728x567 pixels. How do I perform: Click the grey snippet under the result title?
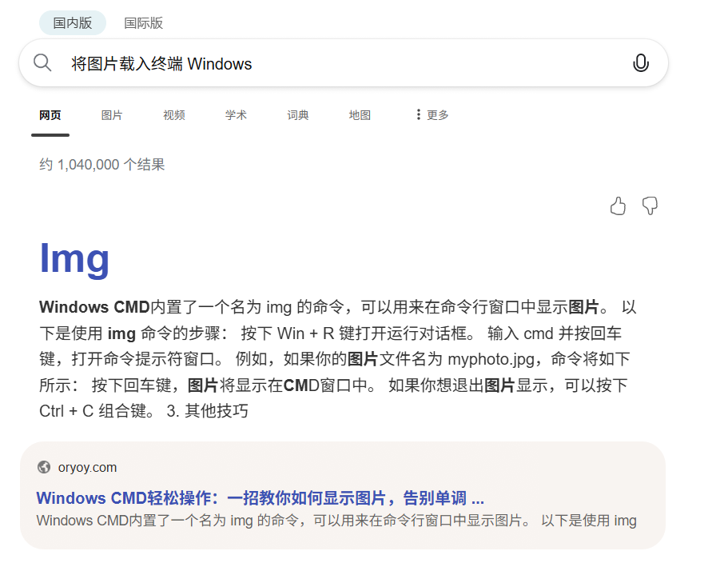[336, 521]
